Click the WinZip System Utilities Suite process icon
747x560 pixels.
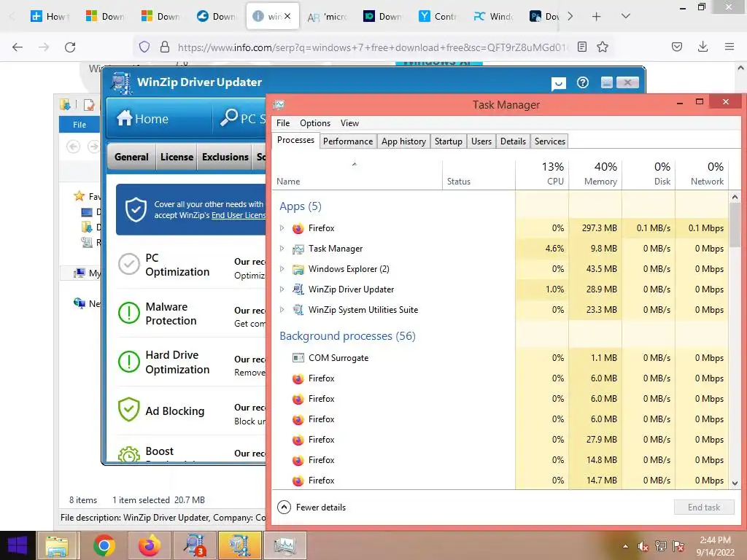[x=298, y=309]
